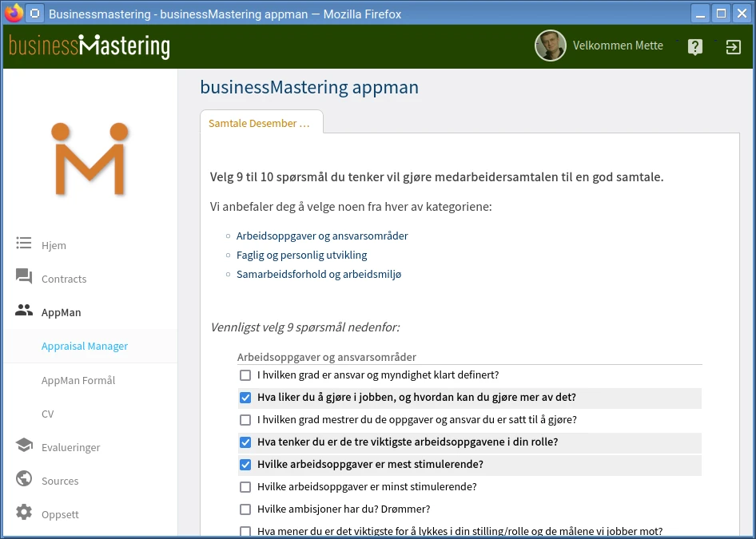The height and width of the screenshot is (539, 756).
Task: Click 'I hvilken grad er ansvar og myndighet klart definert?' text
Action: tap(378, 375)
